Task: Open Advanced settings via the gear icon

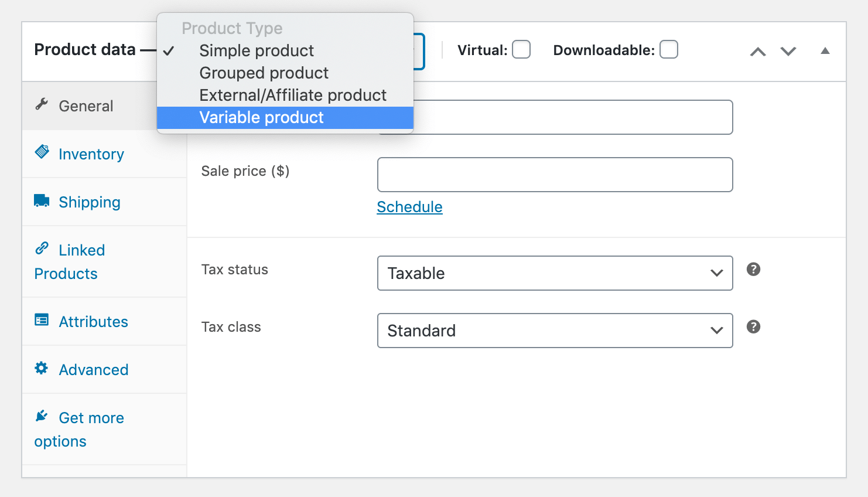Action: pos(41,368)
